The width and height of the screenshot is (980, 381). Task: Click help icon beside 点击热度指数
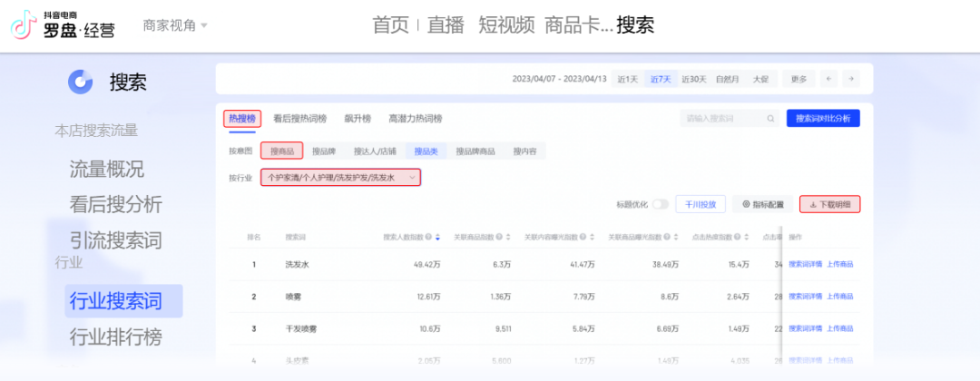(x=738, y=238)
